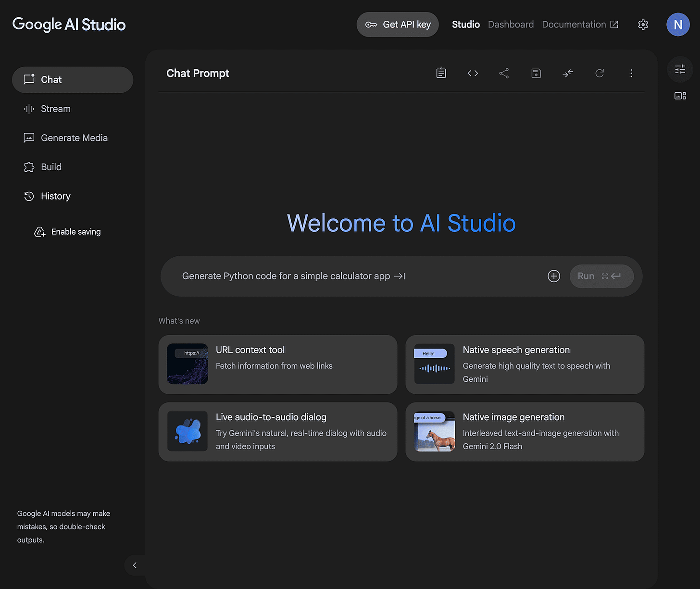
Task: Select Stream in the sidebar
Action: coord(73,109)
